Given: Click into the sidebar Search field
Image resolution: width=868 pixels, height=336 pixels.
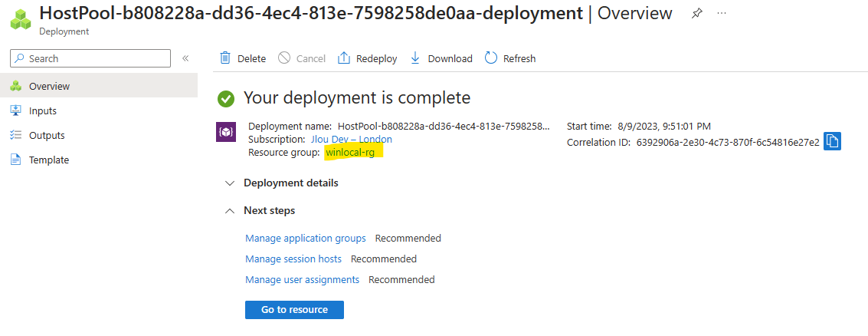Looking at the screenshot, I should 90,58.
